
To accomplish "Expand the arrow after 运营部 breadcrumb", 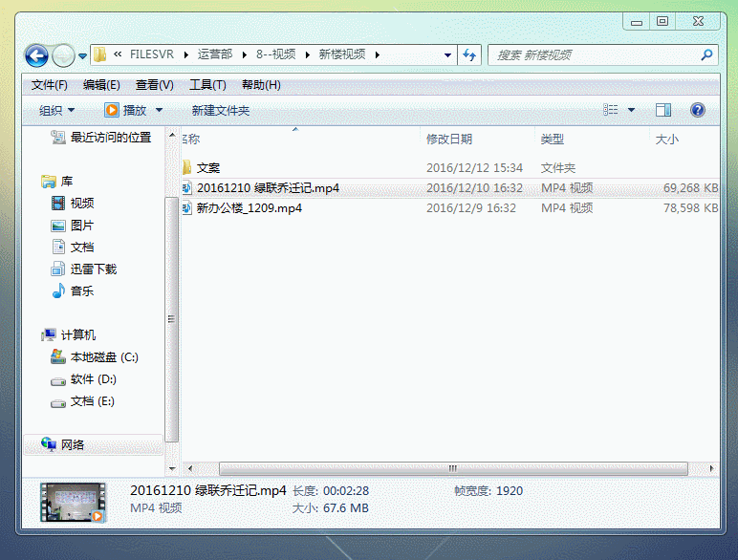I will pos(245,55).
